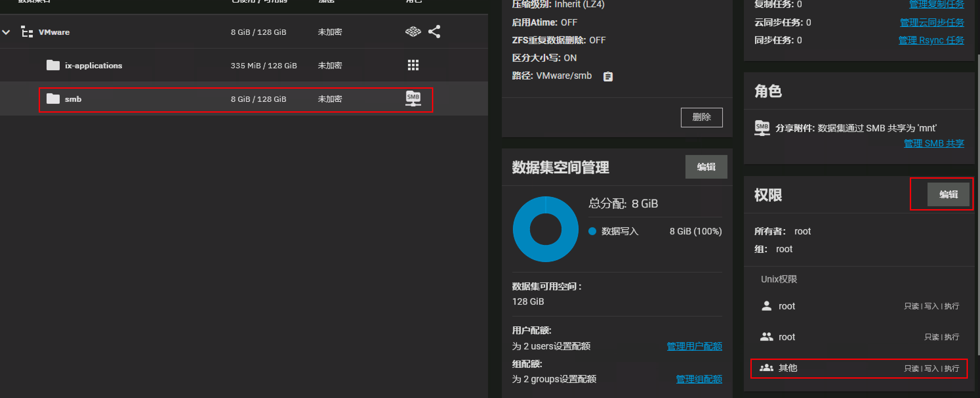Screen dimensions: 980x398
Task: Click the VMware pool hierarchy icon
Action: pos(27,32)
